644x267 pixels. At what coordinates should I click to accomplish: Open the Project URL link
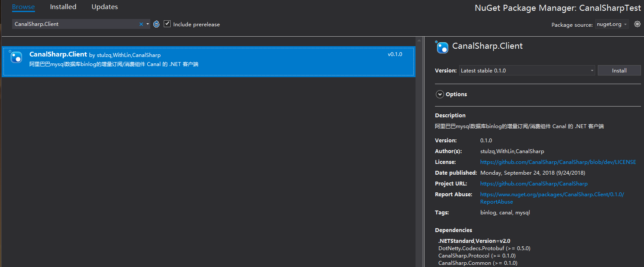pyautogui.click(x=533, y=184)
